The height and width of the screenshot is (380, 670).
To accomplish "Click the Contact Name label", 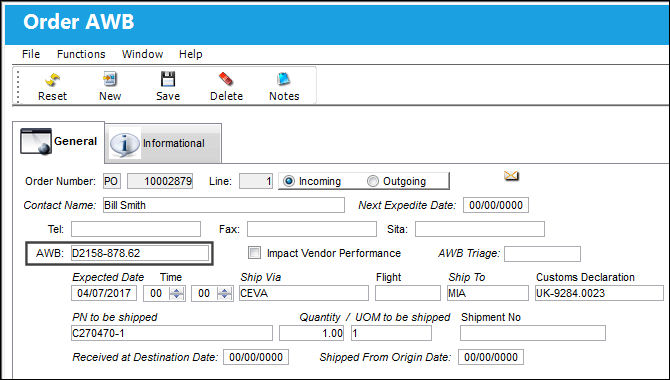I will click(60, 205).
